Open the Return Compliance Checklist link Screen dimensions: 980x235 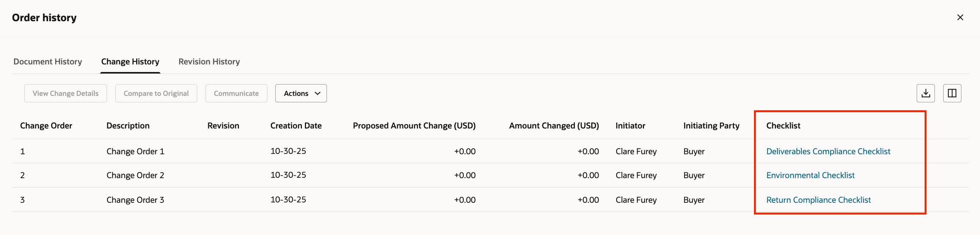click(818, 200)
